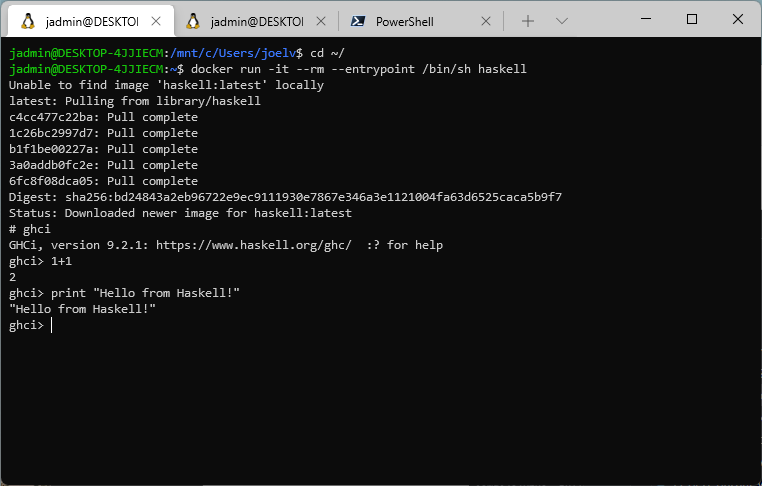Minimize the terminal window
The image size is (762, 486).
tap(645, 19)
